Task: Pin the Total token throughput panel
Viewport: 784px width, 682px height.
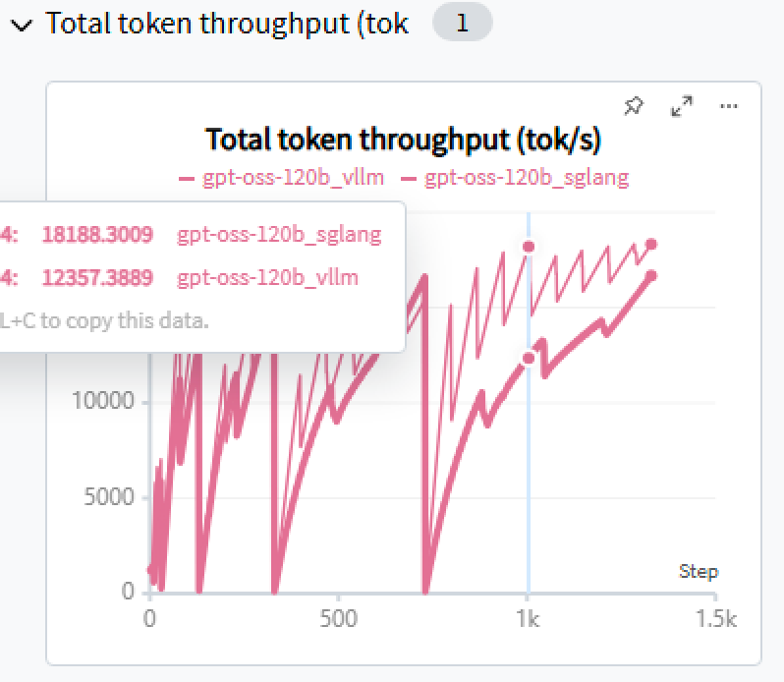Action: tap(634, 106)
